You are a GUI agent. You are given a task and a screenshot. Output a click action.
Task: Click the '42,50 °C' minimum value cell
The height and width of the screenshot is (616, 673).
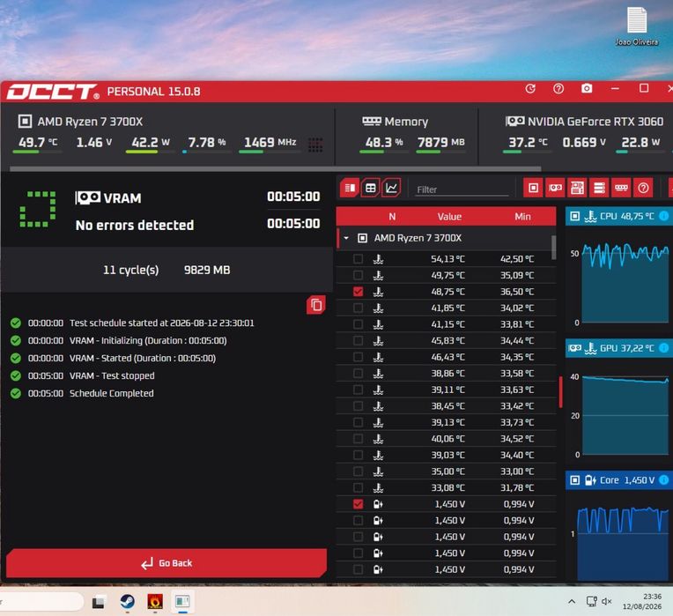pyautogui.click(x=517, y=259)
